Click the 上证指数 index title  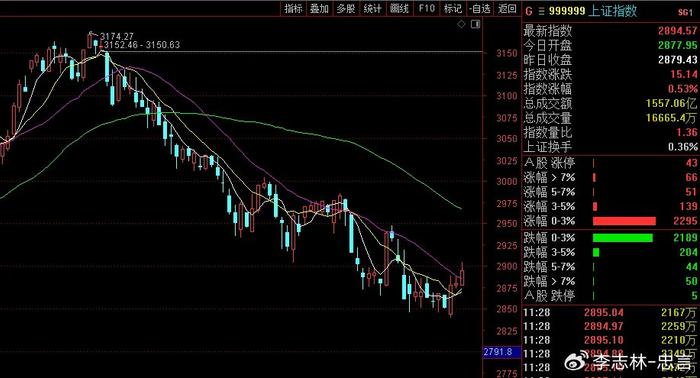pyautogui.click(x=612, y=11)
